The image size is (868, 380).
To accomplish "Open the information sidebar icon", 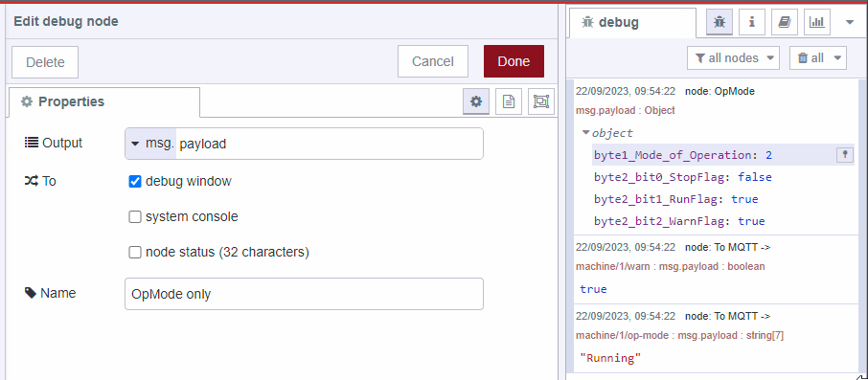I will 752,22.
